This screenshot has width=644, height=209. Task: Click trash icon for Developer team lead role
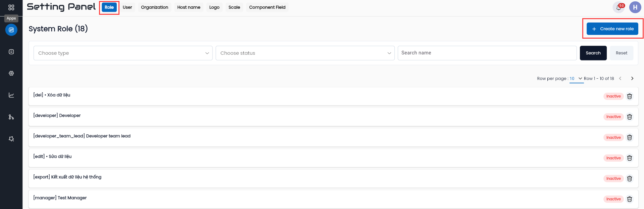click(x=630, y=137)
